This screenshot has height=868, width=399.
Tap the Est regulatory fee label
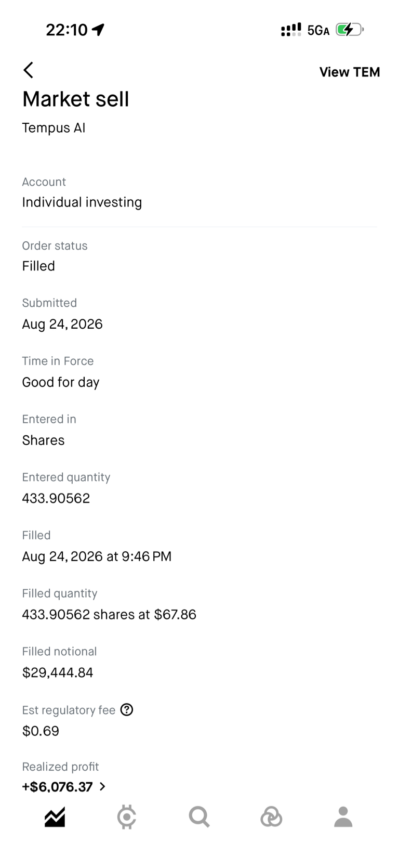pyautogui.click(x=69, y=710)
